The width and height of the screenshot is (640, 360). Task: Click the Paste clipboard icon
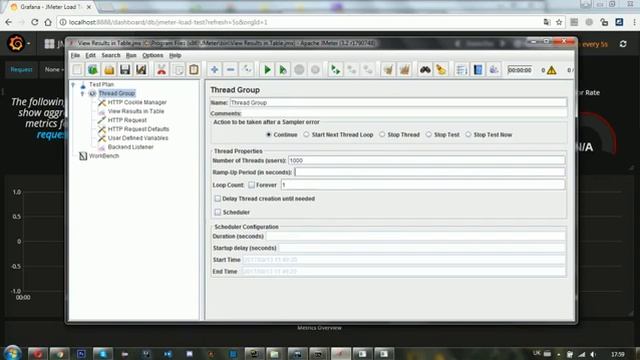tap(194, 70)
